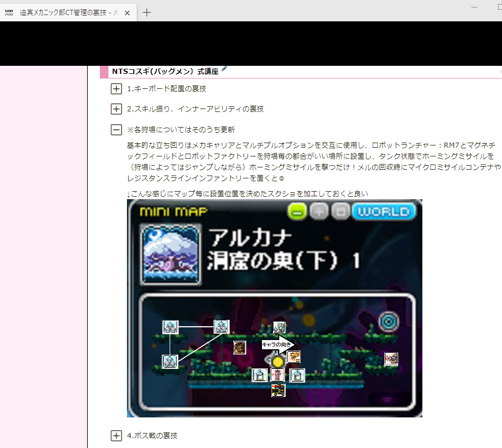Collapse the ※各狩場についてはそのうち更新 section
502x448 pixels.
116,130
